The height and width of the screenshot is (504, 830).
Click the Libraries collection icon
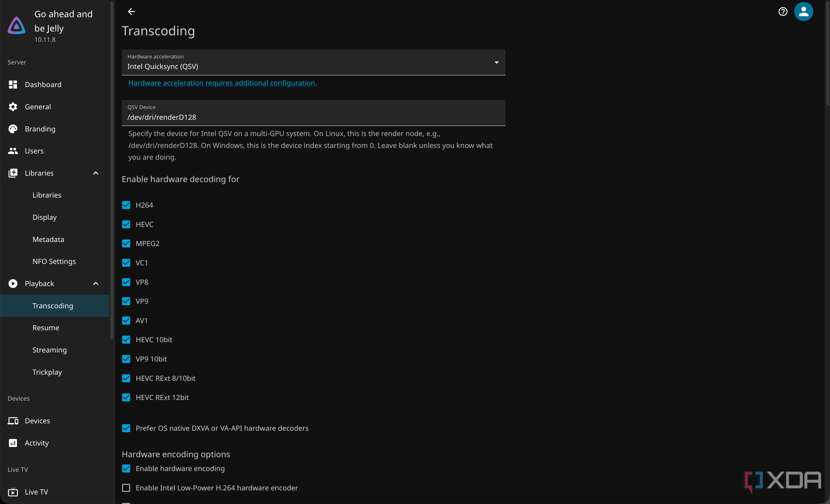(13, 173)
